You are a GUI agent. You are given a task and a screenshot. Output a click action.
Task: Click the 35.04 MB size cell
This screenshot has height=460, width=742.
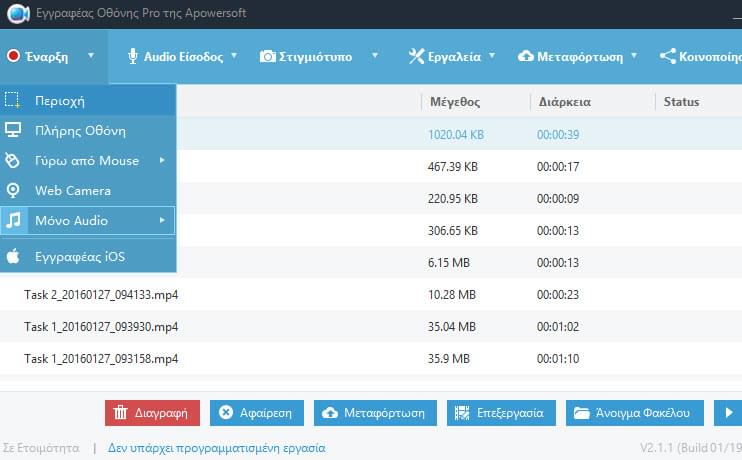pos(451,327)
